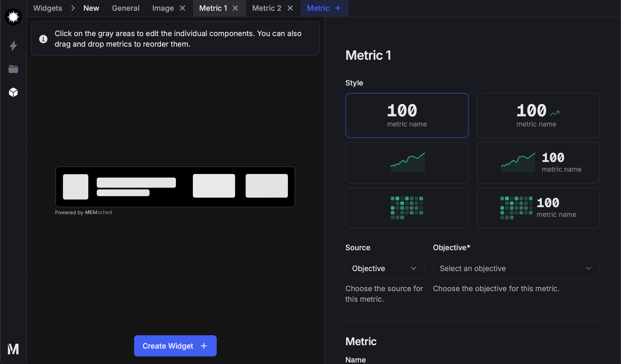
Task: Switch to the General tab
Action: tap(125, 8)
